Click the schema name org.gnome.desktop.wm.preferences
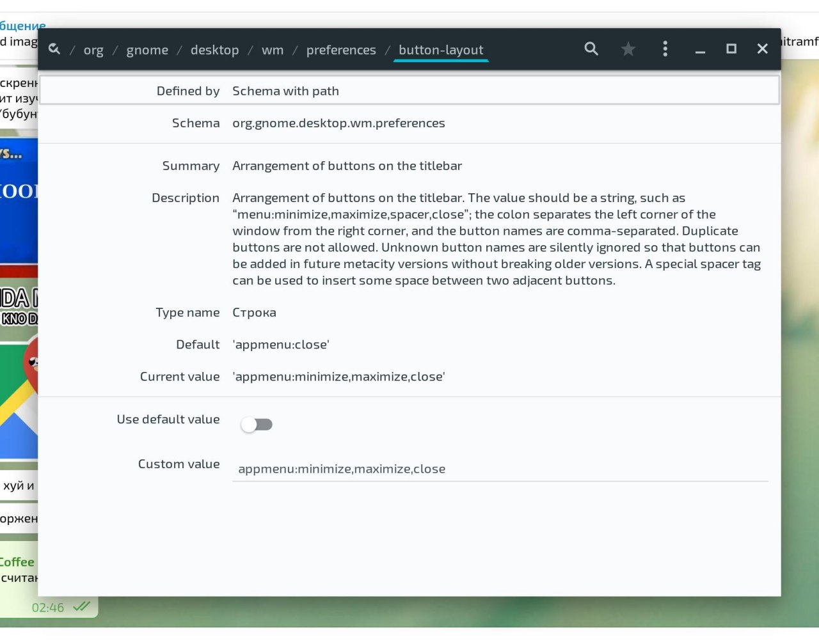The image size is (819, 644). pyautogui.click(x=338, y=123)
